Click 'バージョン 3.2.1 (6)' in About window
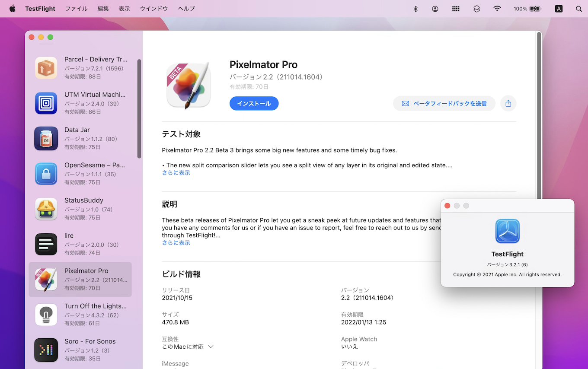588x369 pixels. (508, 264)
